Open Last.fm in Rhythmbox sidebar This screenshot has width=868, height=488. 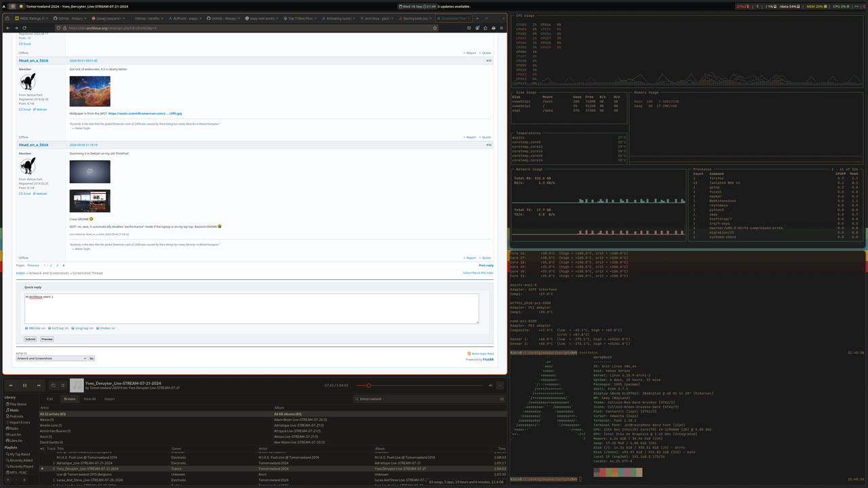14,434
